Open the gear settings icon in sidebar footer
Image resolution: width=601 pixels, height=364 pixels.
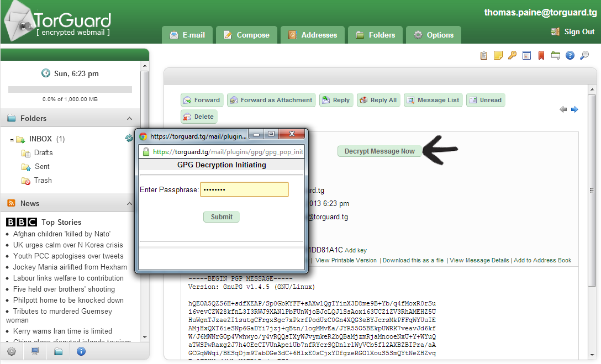click(x=12, y=351)
